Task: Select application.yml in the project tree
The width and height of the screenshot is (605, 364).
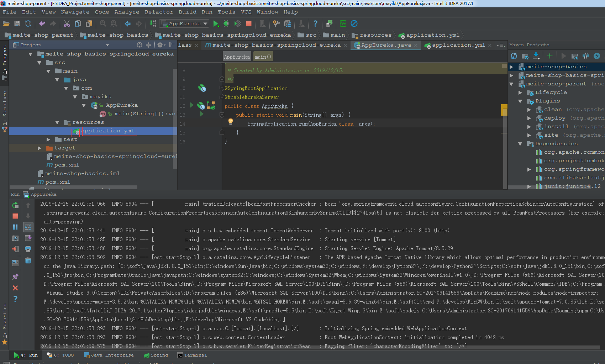Action: tap(107, 131)
